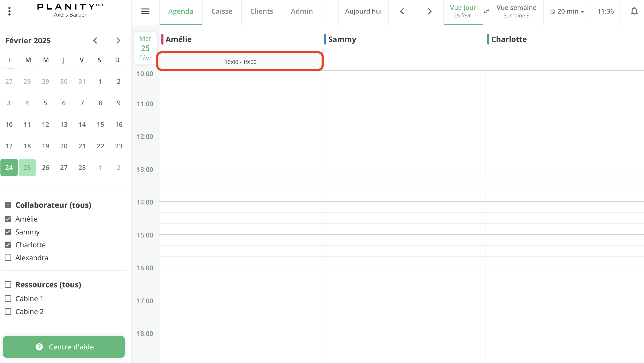
Task: Show next month in mini calendar
Action: click(x=118, y=40)
